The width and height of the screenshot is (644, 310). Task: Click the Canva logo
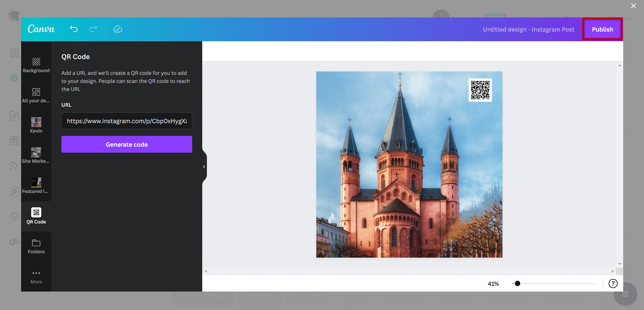point(41,29)
